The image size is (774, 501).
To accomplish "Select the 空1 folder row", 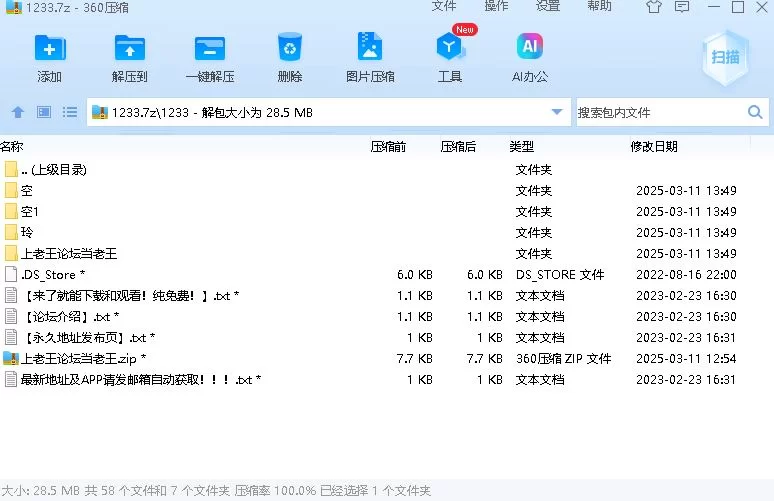I will (387, 212).
